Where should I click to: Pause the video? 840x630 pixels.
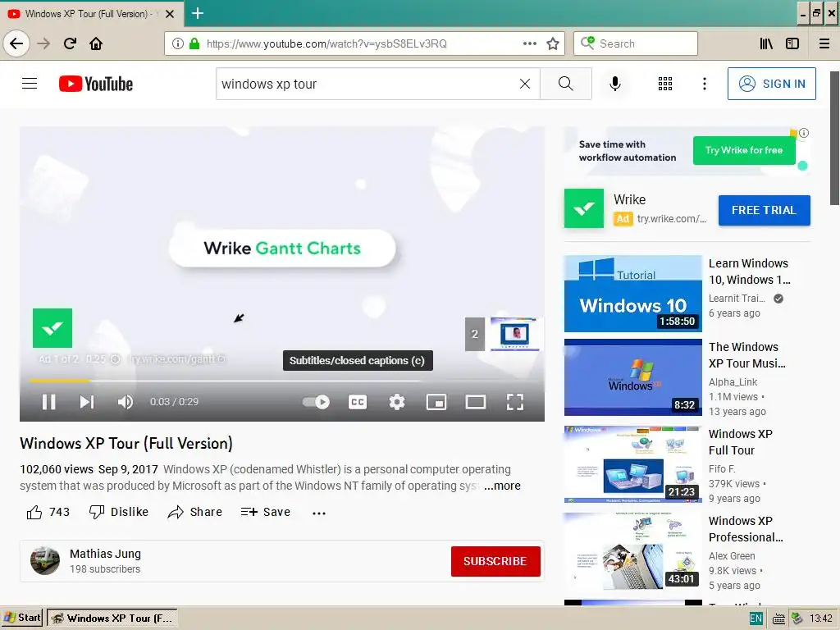coord(48,402)
